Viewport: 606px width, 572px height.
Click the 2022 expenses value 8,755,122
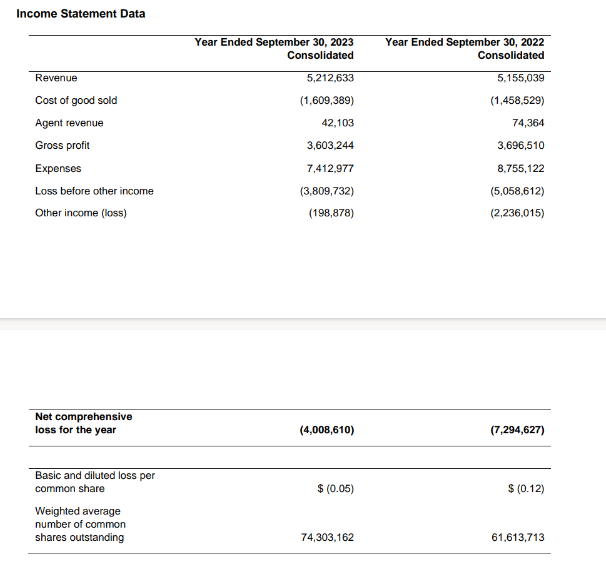point(520,168)
